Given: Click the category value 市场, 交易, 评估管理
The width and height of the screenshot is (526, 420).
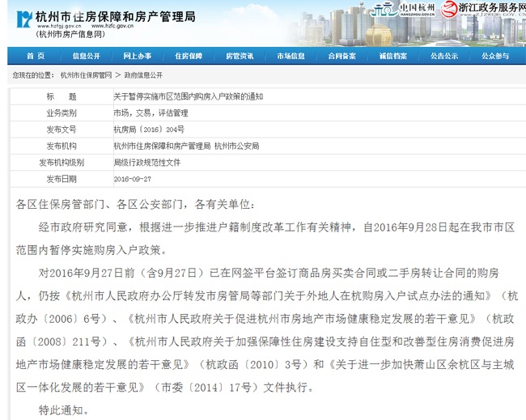Looking at the screenshot, I should point(151,113).
